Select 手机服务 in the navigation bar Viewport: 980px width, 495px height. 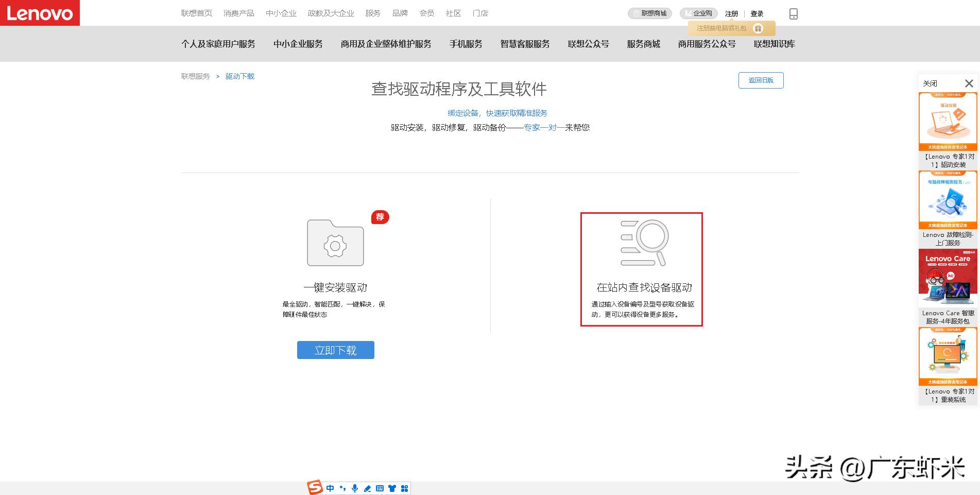click(465, 44)
